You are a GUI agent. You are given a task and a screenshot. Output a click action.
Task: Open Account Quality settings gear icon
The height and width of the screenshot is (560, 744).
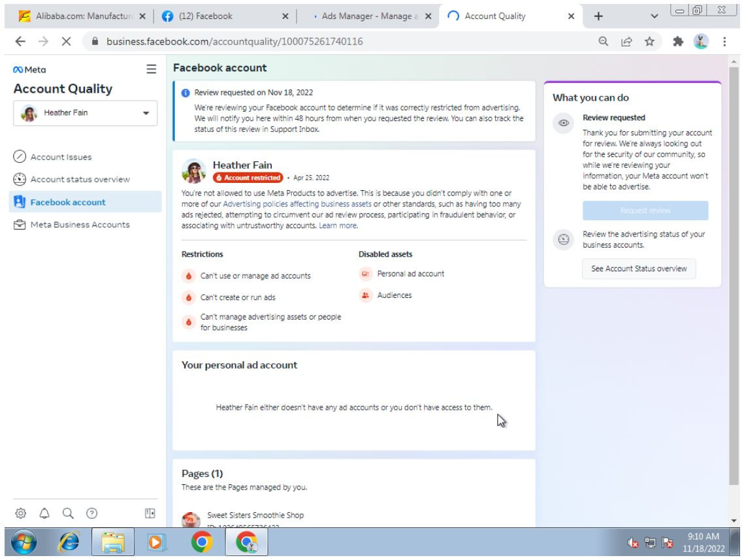tap(20, 513)
